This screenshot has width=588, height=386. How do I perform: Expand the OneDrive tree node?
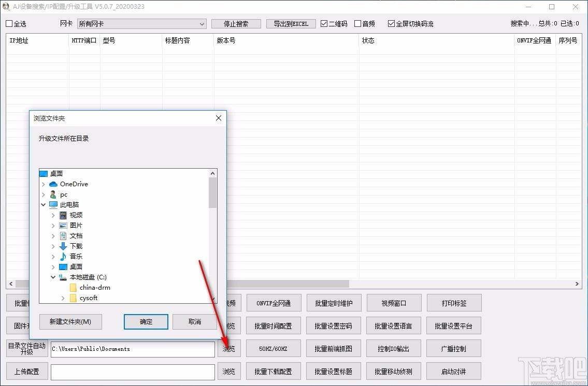click(x=43, y=184)
